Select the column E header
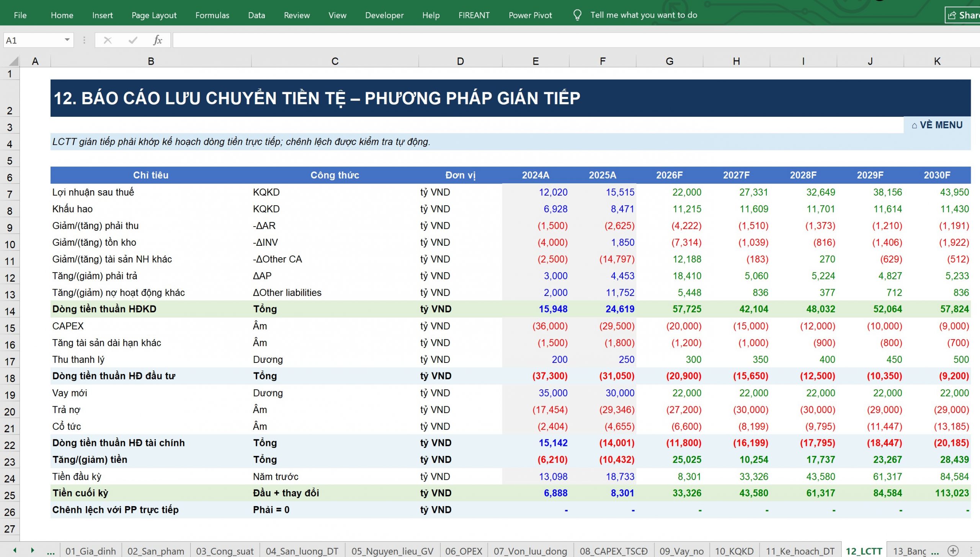Screen dimensions: 980x557 click(536, 61)
